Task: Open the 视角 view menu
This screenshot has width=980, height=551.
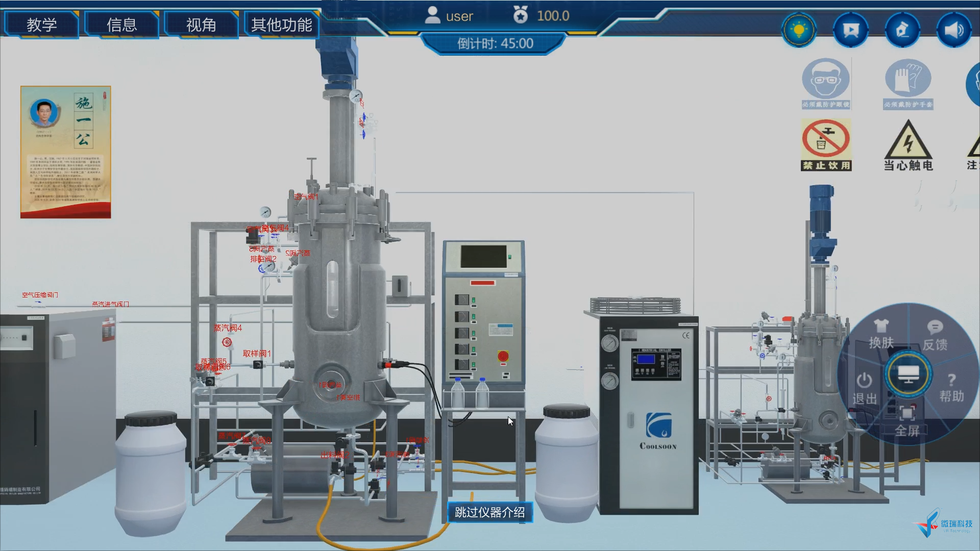Action: 201,24
